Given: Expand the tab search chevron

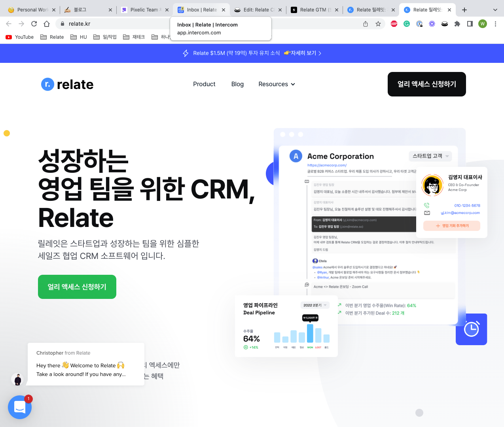Looking at the screenshot, I should click(x=495, y=9).
